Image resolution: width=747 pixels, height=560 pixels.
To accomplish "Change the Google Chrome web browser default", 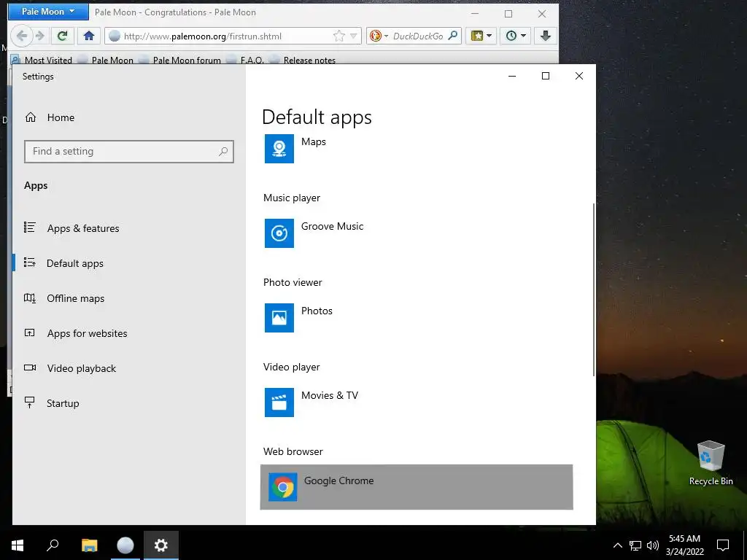I will click(417, 486).
